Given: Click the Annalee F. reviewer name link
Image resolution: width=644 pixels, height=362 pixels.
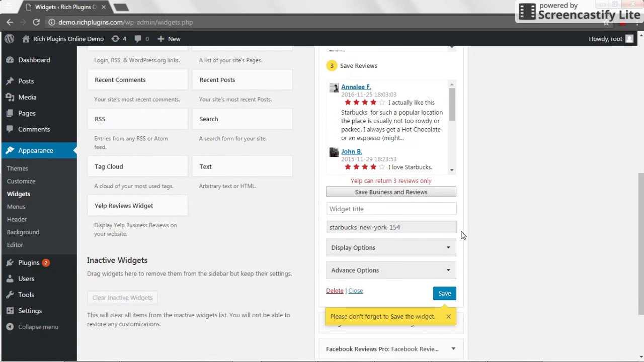Looking at the screenshot, I should point(356,87).
